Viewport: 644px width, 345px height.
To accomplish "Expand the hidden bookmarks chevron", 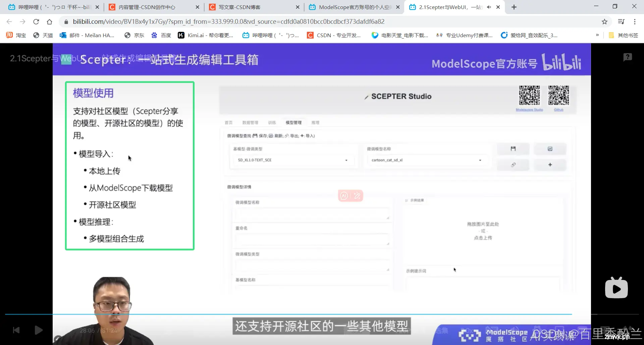I will pos(597,35).
